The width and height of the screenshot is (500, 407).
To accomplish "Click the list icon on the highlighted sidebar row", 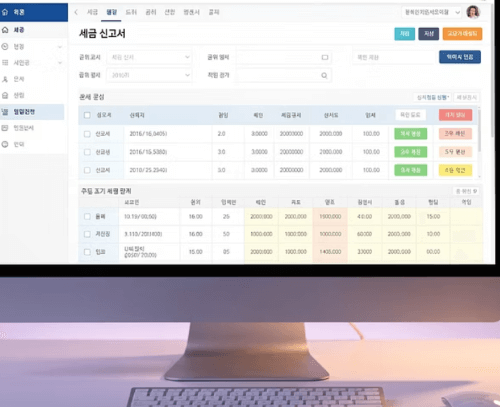I will click(5, 112).
